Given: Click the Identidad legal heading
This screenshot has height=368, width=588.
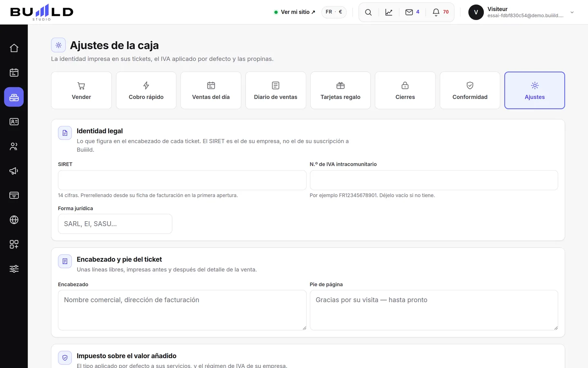Looking at the screenshot, I should tap(100, 131).
